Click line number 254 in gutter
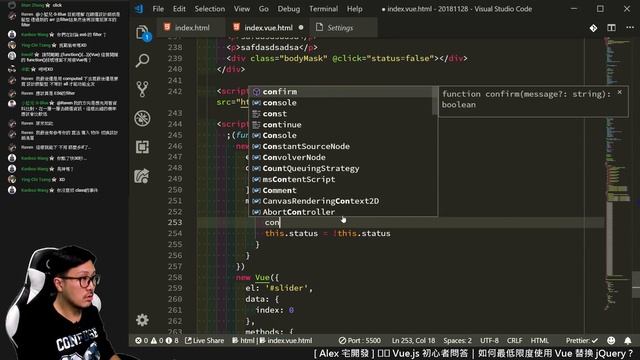The width and height of the screenshot is (640, 360). coord(175,233)
